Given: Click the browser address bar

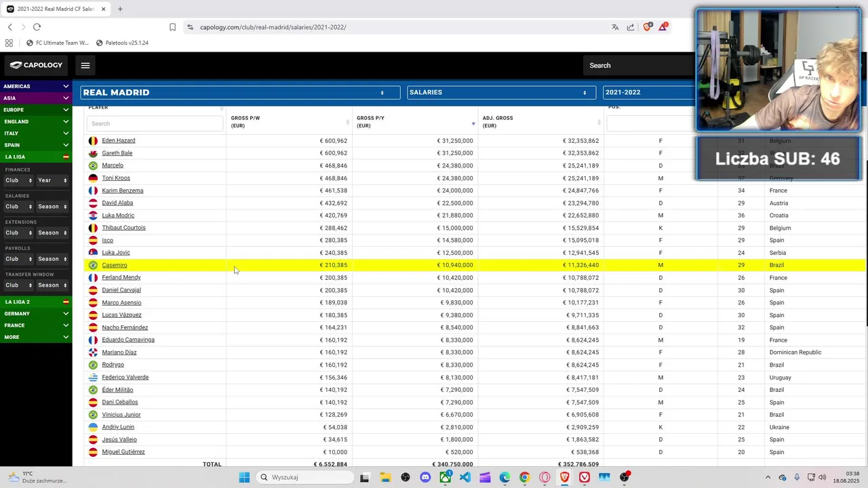Looking at the screenshot, I should pos(400,27).
